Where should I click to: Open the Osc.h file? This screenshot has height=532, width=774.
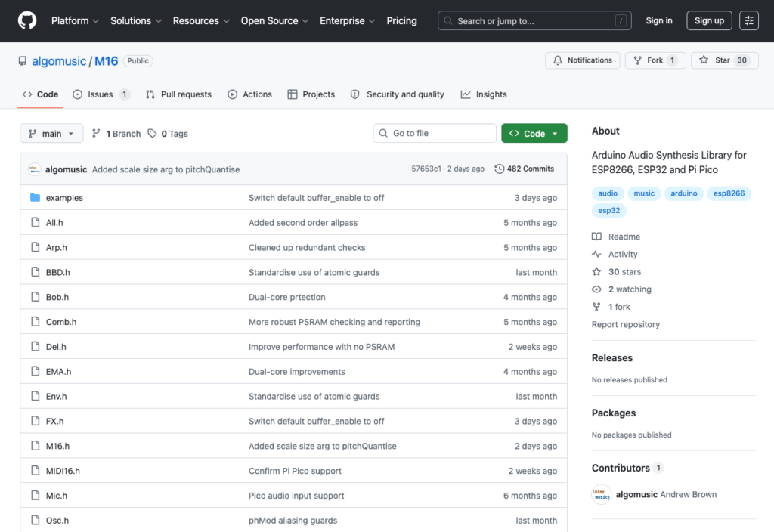[57, 520]
